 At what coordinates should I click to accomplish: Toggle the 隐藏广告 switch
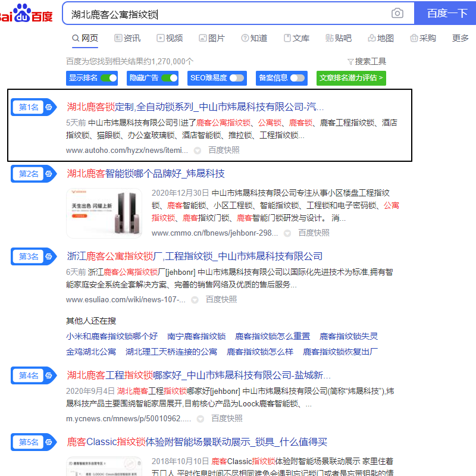click(170, 78)
